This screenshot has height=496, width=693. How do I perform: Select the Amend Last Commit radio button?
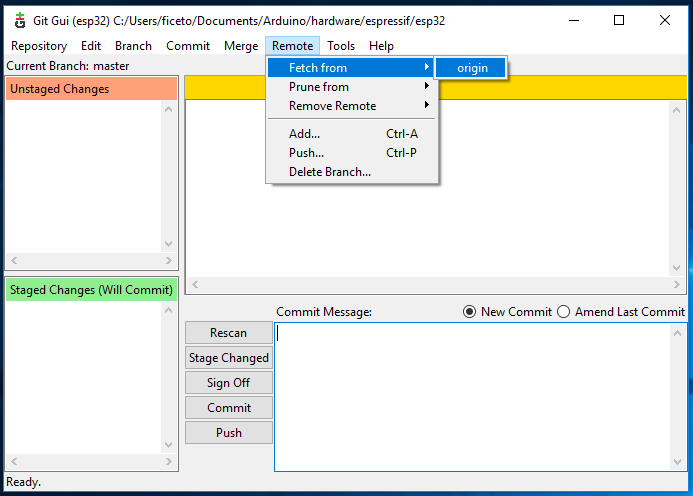click(563, 312)
